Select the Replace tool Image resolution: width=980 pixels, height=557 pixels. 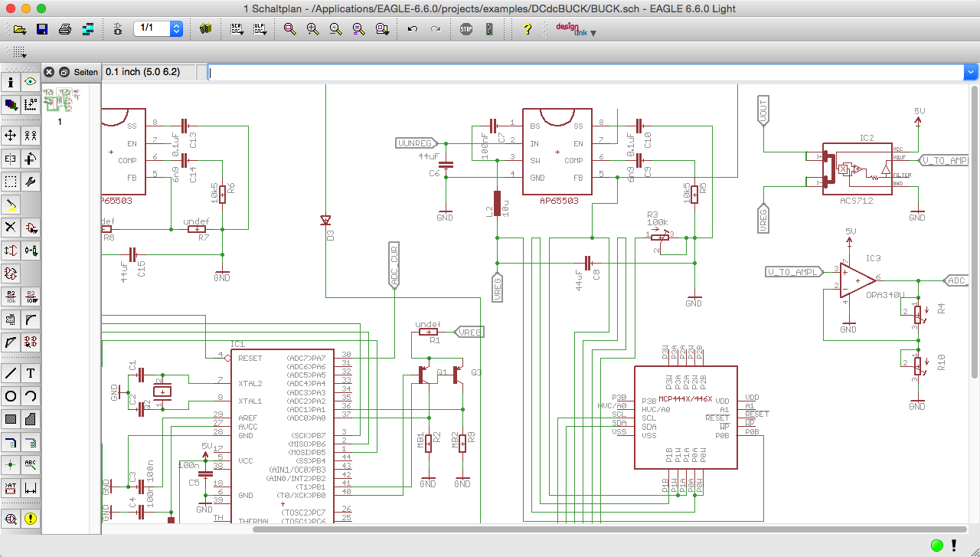[11, 274]
